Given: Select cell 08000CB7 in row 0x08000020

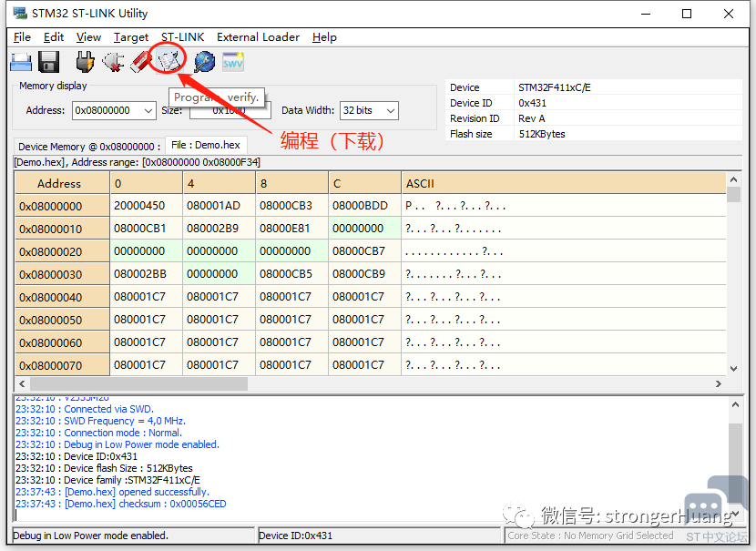Looking at the screenshot, I should [364, 251].
